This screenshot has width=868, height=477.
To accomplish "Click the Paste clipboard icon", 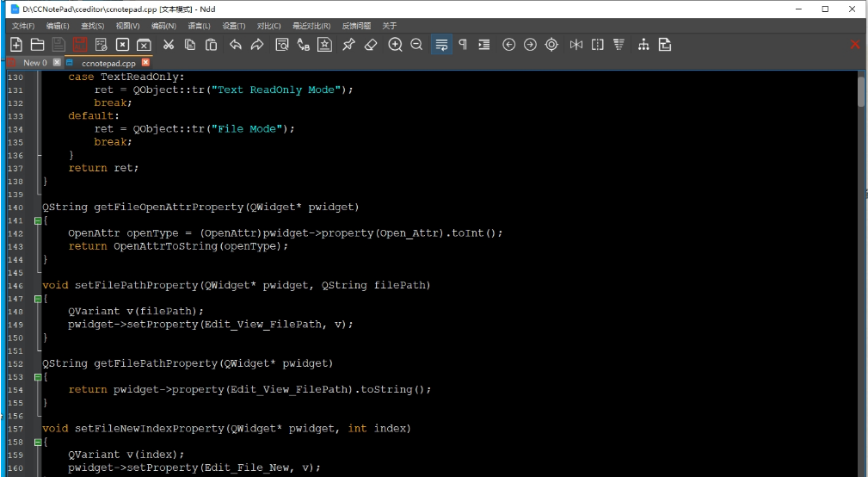I will [x=211, y=45].
